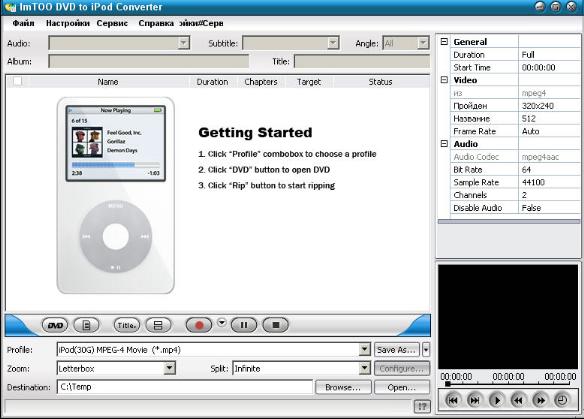Screen dimensions: 584x419
Task: Click the preview seek slider handle
Action: (x=448, y=384)
